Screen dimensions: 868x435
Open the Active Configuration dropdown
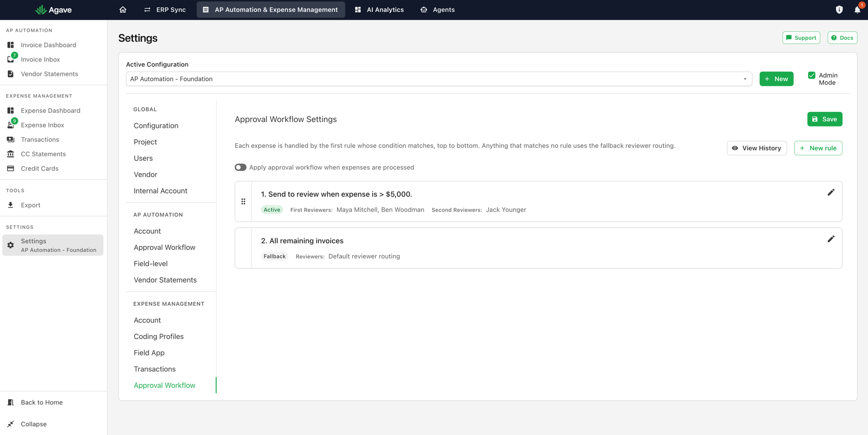coord(439,79)
